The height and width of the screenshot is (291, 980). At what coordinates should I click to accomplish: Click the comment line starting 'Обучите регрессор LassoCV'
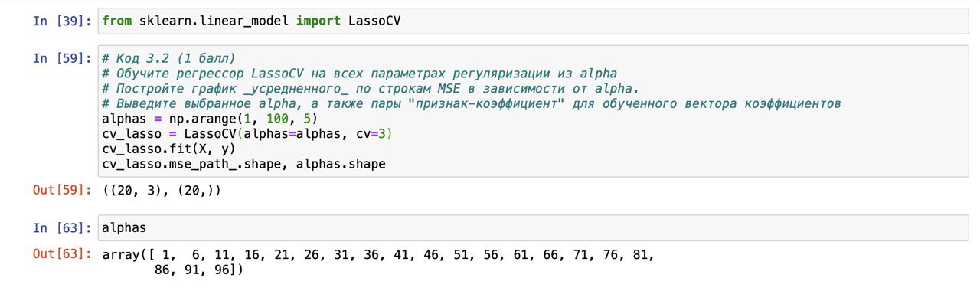pos(359,74)
